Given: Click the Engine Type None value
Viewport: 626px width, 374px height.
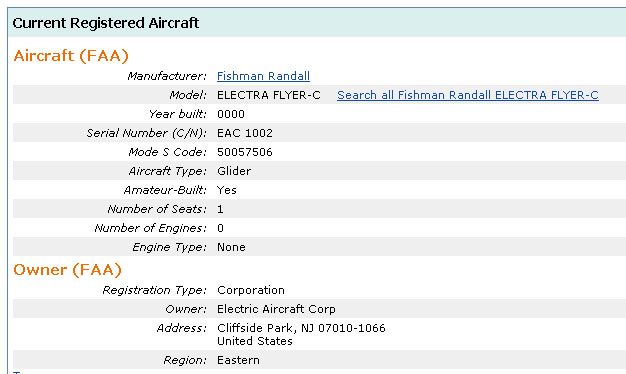Looking at the screenshot, I should [231, 247].
